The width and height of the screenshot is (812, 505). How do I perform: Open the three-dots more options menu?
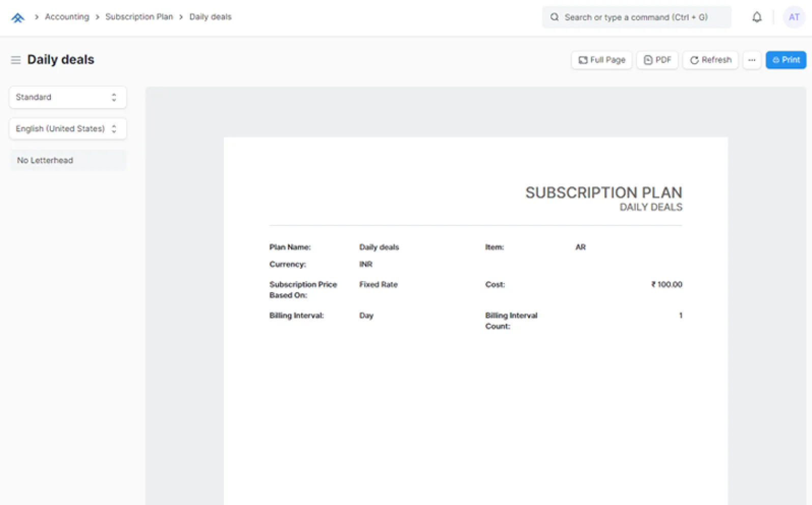click(751, 60)
